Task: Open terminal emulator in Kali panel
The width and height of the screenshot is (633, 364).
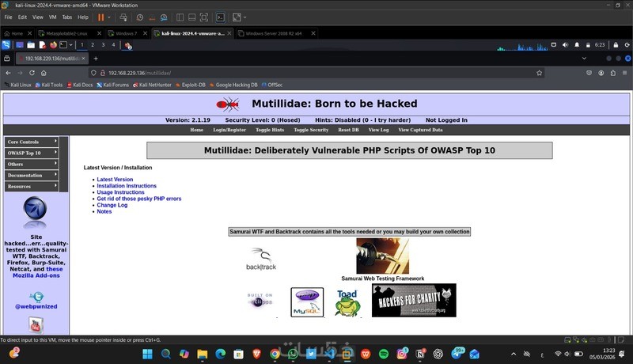Action: (x=64, y=45)
